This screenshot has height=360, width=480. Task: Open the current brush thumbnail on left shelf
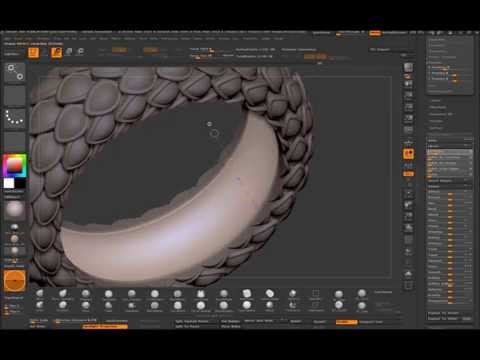coord(15,73)
